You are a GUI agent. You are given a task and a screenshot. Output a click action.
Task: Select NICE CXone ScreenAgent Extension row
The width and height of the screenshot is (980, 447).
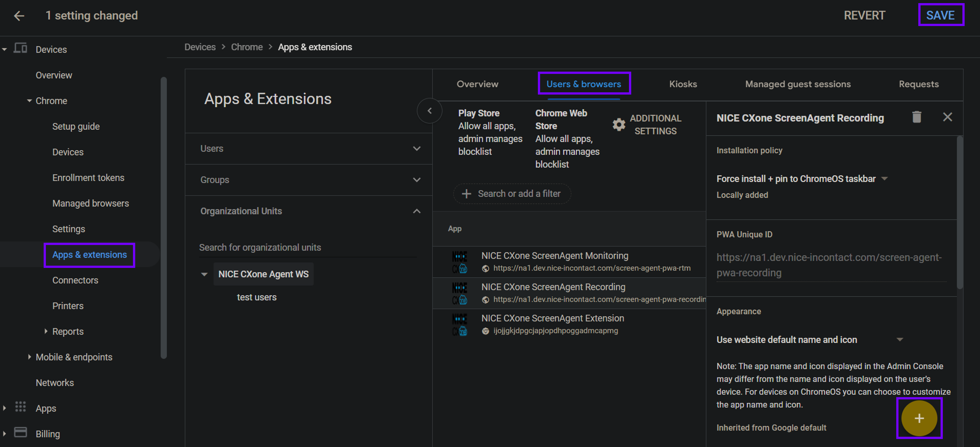(569, 324)
